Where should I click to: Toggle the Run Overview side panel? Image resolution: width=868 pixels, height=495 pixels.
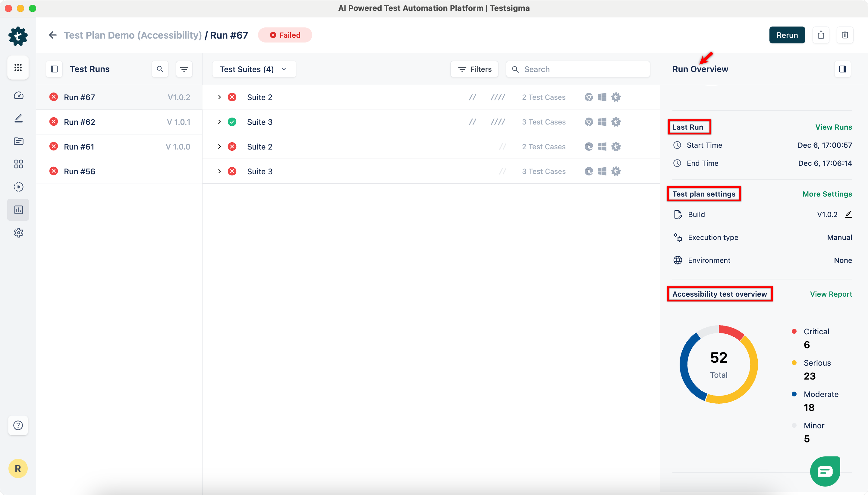[842, 69]
